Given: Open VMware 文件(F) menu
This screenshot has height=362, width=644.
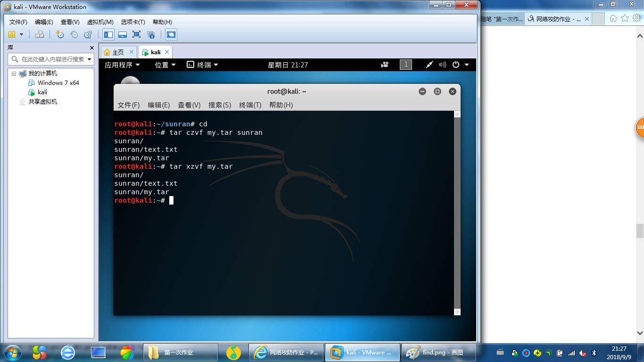Looking at the screenshot, I should pos(18,22).
